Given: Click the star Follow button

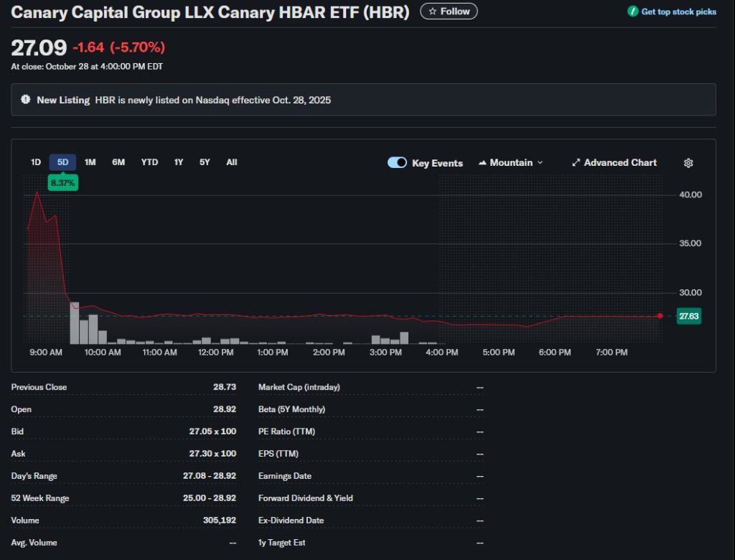Looking at the screenshot, I should pyautogui.click(x=449, y=11).
